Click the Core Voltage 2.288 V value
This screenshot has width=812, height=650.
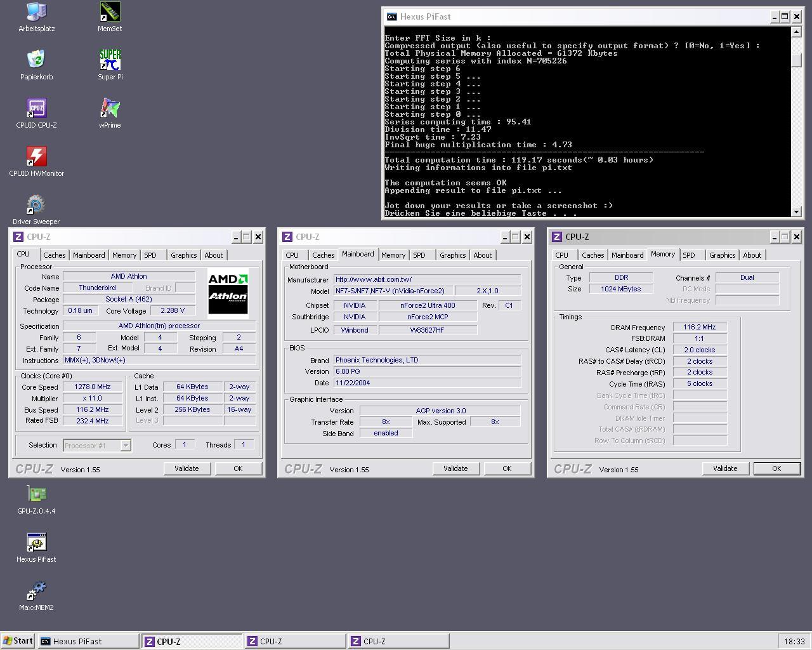pos(173,311)
